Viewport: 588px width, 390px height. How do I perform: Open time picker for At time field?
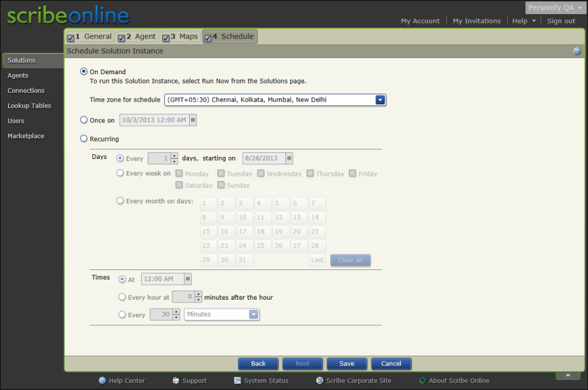pos(188,279)
